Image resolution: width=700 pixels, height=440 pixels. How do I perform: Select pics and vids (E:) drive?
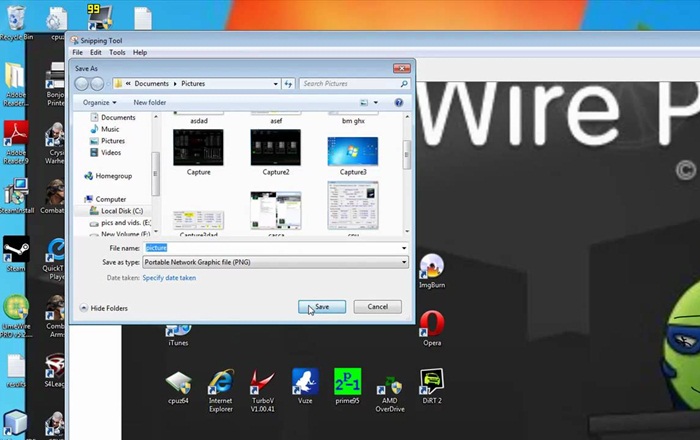[x=120, y=223]
